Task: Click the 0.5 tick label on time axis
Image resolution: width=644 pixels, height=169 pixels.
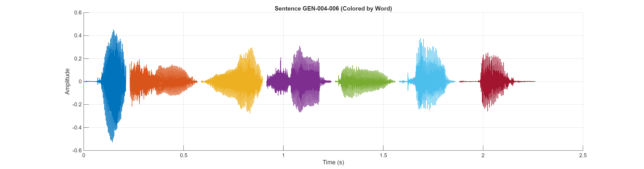Action: point(183,155)
